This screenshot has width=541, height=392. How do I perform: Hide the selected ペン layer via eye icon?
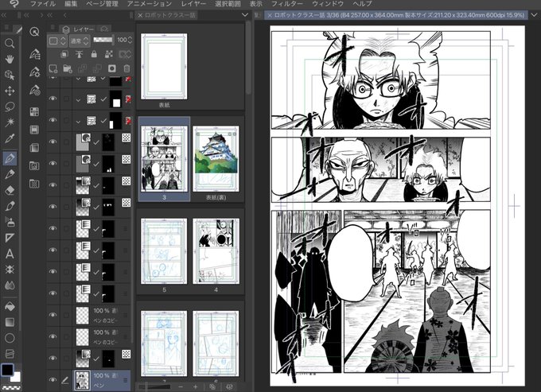[53, 379]
